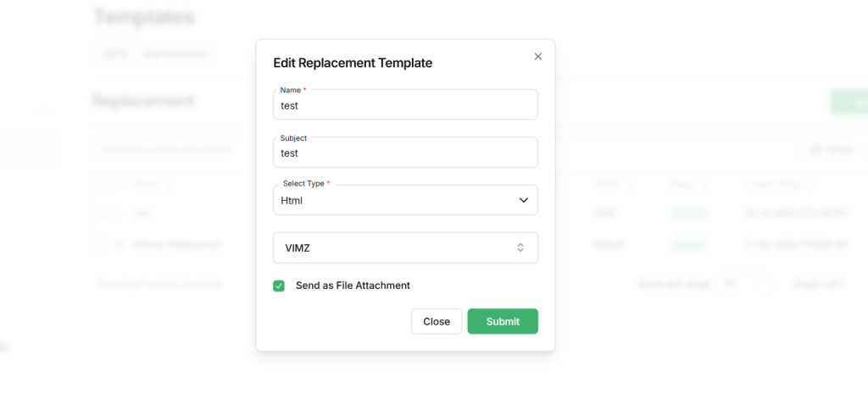Close the dialog using the X icon
Viewport: 868px width, 394px height.
[537, 57]
